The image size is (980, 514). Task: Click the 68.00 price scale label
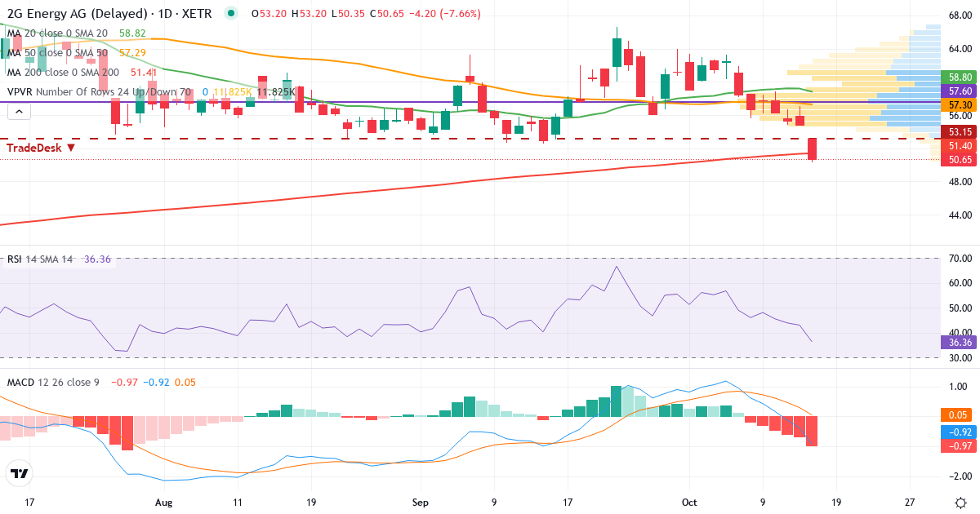[x=959, y=16]
